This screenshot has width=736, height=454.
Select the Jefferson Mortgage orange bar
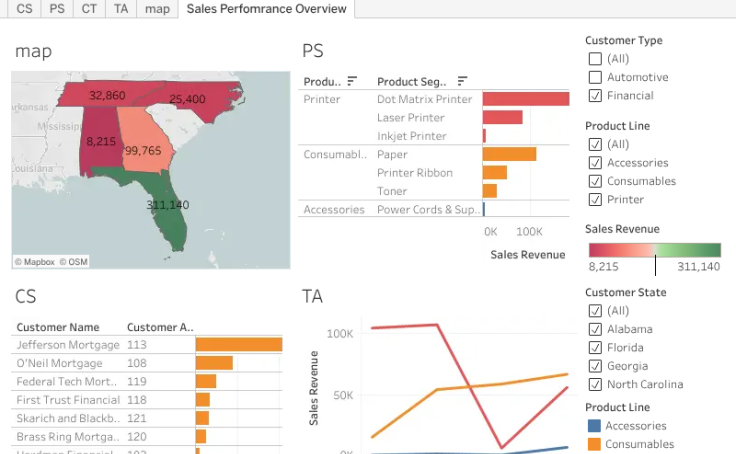point(239,345)
